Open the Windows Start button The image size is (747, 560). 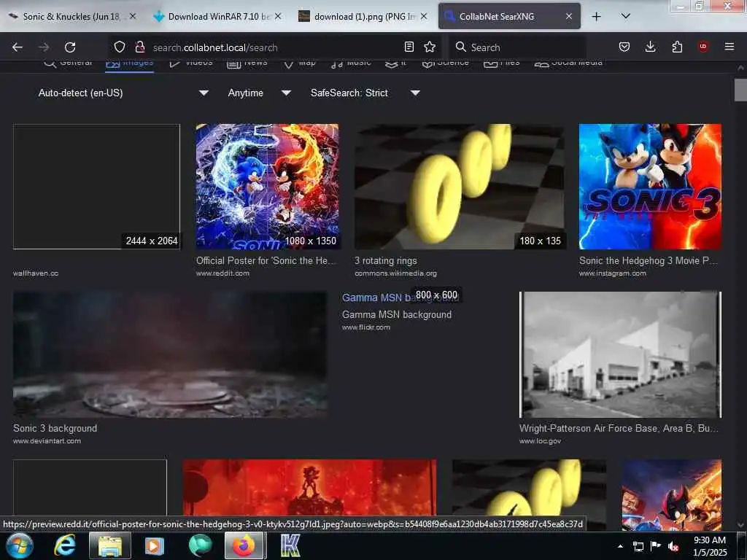click(x=20, y=545)
